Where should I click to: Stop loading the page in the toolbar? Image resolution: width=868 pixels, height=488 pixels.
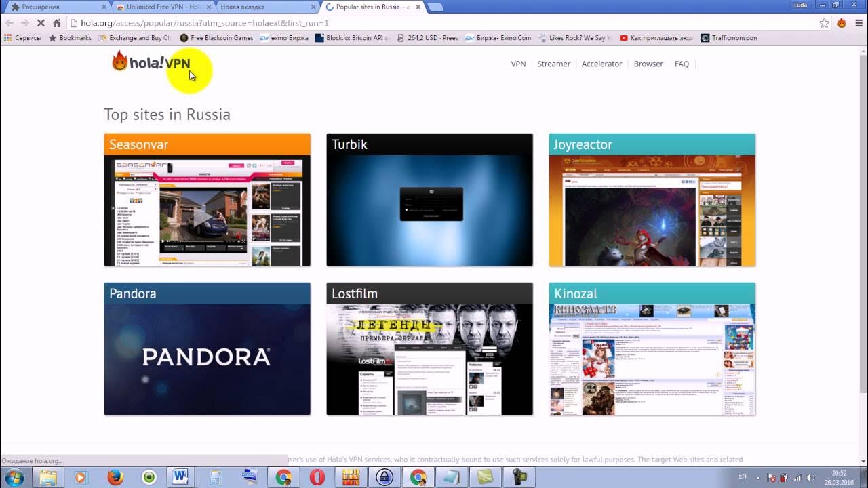point(41,23)
